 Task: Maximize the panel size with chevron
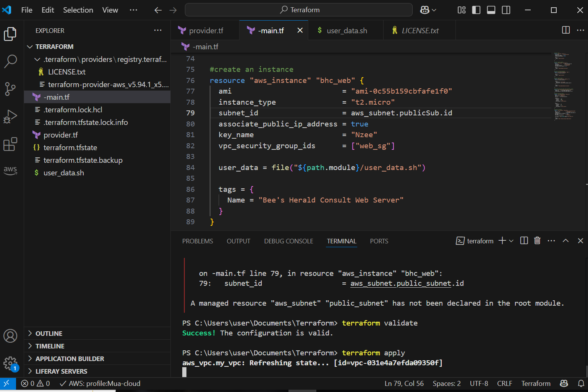click(x=565, y=241)
